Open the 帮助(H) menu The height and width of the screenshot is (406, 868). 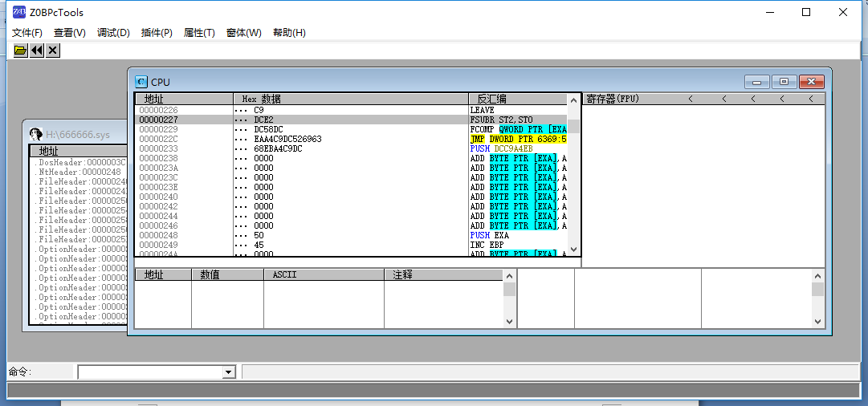coord(289,33)
